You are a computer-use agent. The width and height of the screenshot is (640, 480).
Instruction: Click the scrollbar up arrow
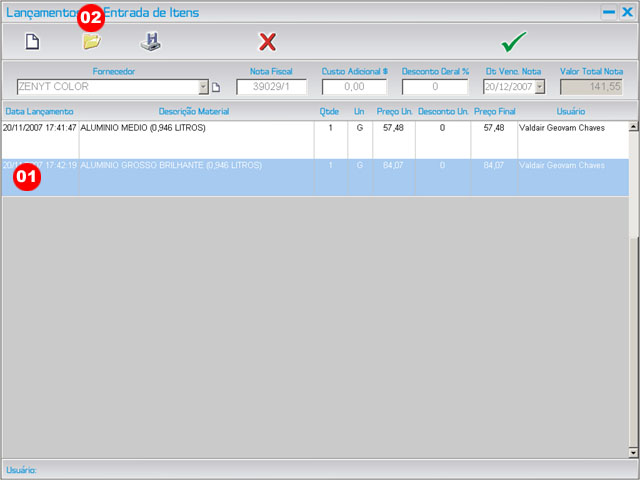[633, 126]
